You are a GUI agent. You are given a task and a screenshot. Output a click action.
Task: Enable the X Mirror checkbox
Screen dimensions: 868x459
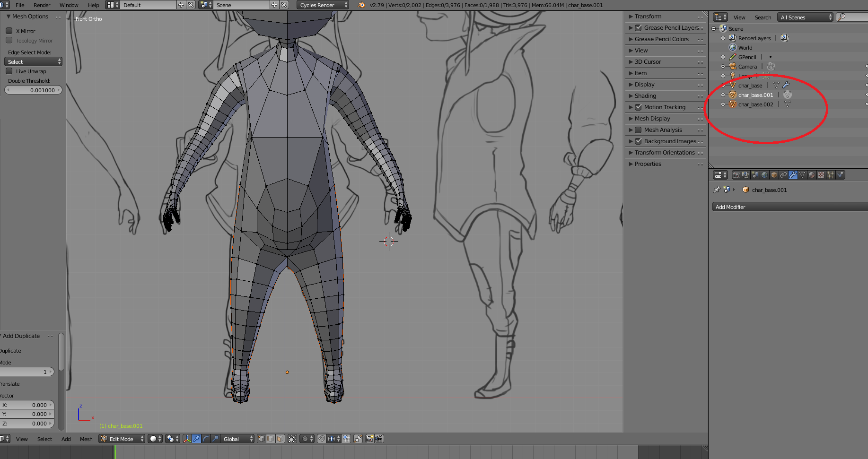pos(9,31)
